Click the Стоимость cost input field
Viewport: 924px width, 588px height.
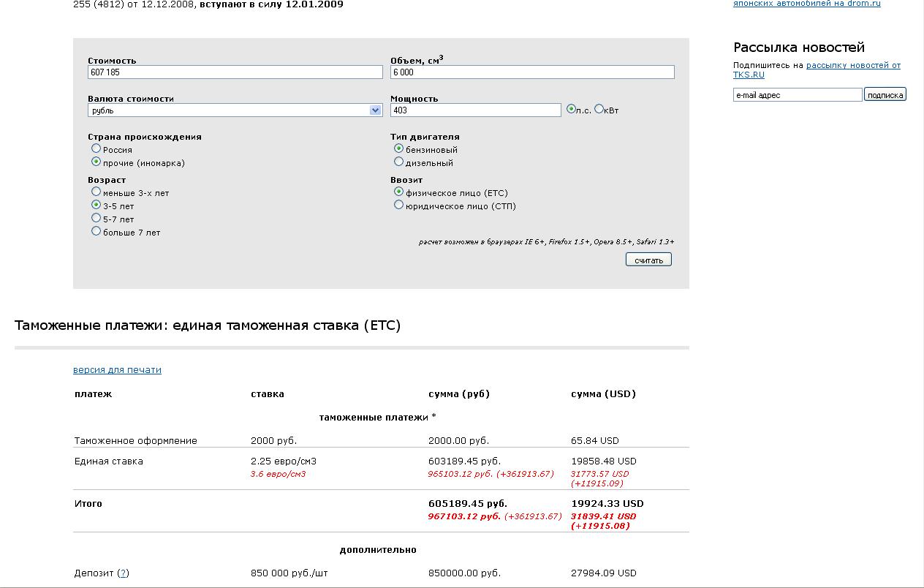click(235, 72)
